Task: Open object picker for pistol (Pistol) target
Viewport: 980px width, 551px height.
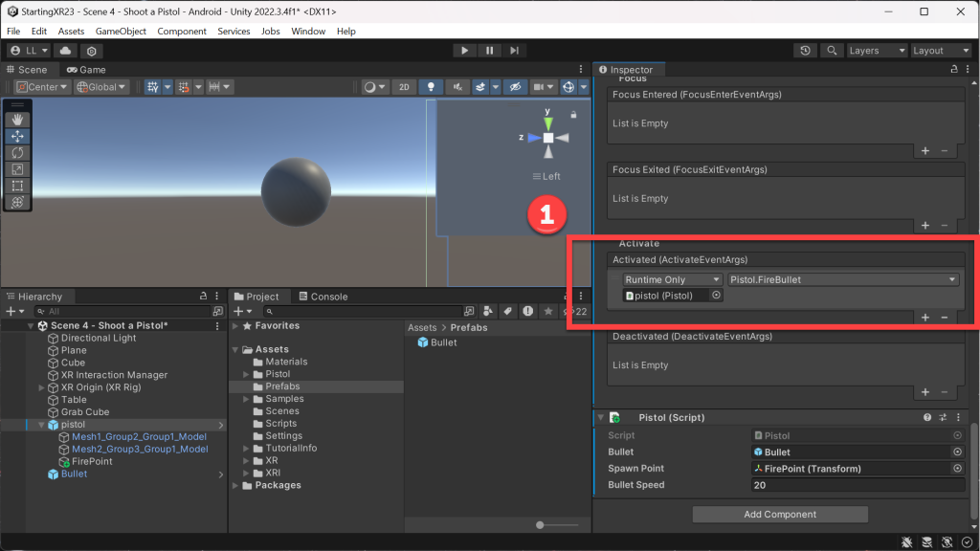Action: click(716, 296)
